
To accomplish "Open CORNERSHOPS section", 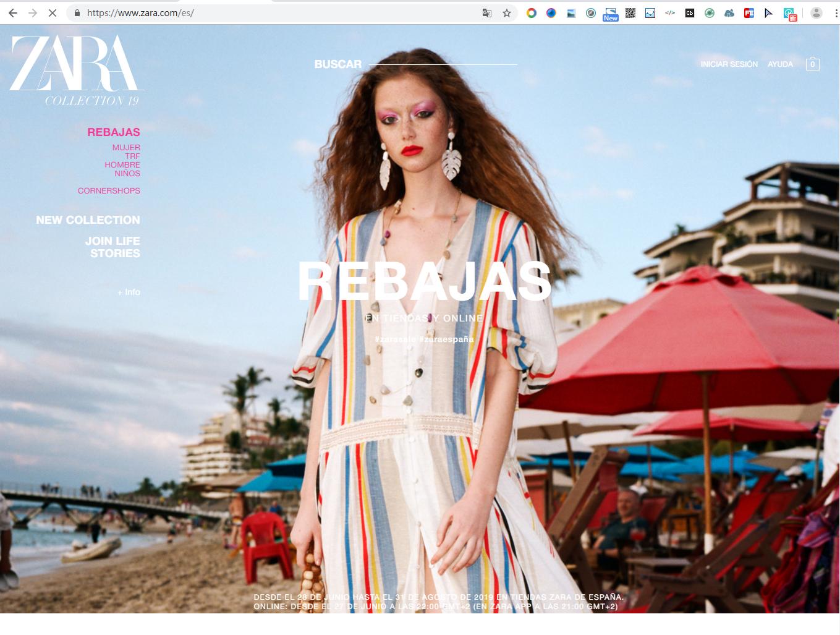I will (109, 190).
